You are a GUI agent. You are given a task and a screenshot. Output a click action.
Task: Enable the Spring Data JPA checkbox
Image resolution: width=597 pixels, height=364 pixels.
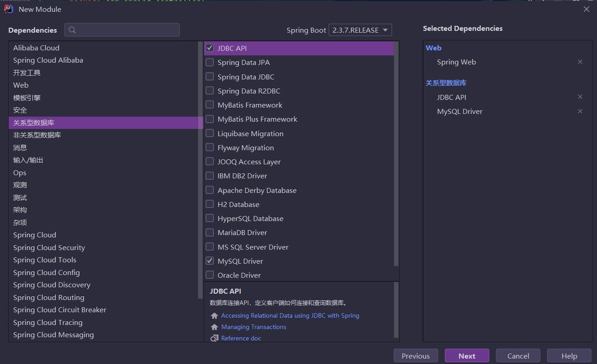coord(209,62)
